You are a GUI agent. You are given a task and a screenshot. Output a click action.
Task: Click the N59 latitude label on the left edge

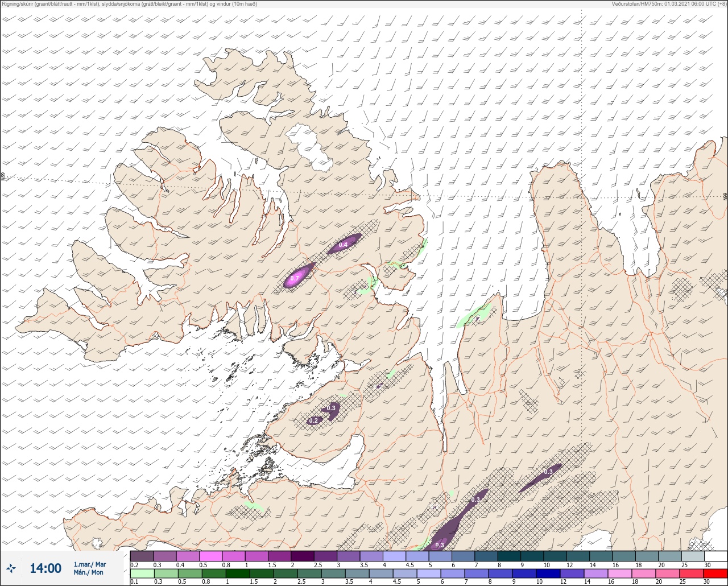[x=3, y=177]
